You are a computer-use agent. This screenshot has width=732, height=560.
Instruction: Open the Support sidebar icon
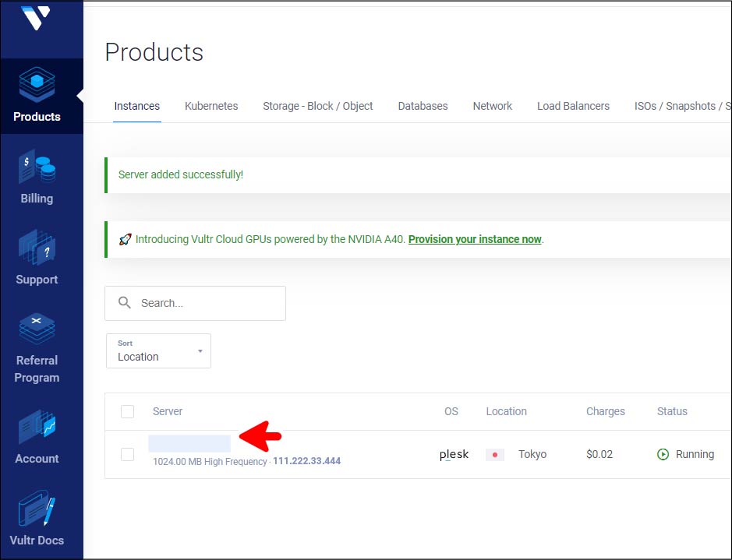37,247
